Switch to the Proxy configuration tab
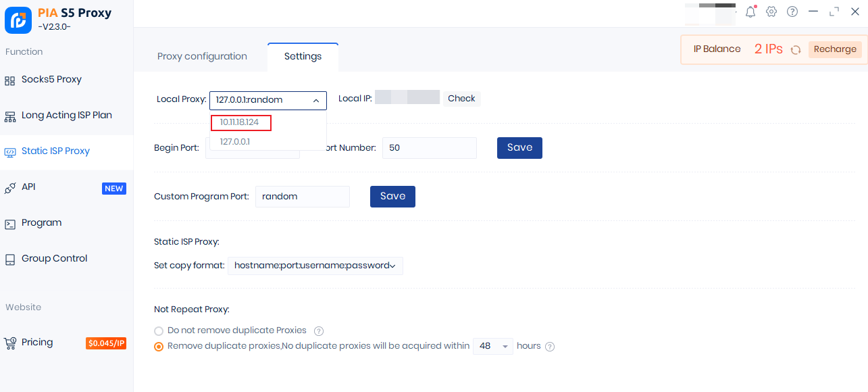 [x=202, y=57]
